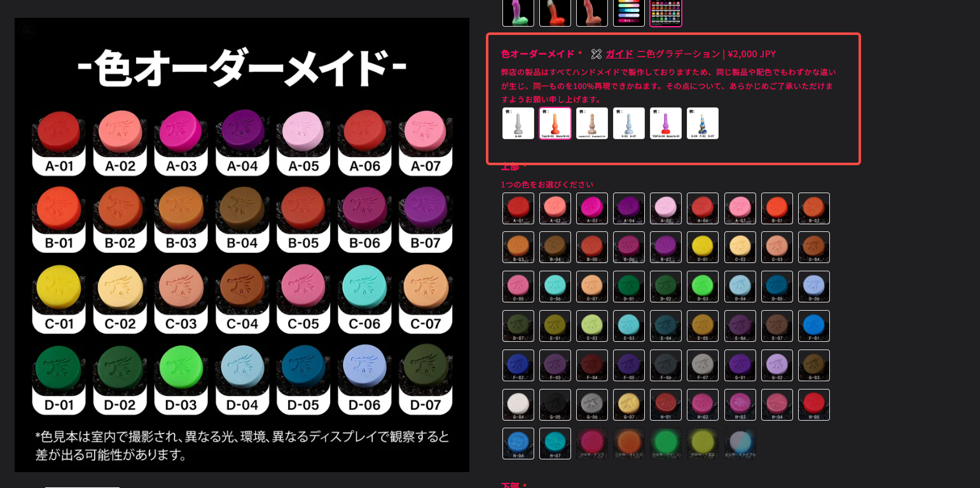The width and height of the screenshot is (980, 488).
Task: Select the two-color gradient example option
Action: point(555,123)
